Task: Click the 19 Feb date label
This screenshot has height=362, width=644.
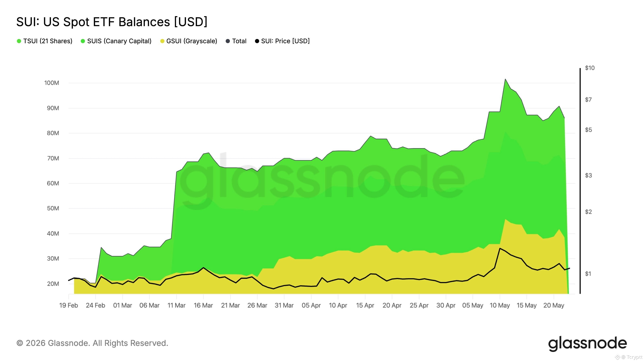Action: pyautogui.click(x=68, y=305)
